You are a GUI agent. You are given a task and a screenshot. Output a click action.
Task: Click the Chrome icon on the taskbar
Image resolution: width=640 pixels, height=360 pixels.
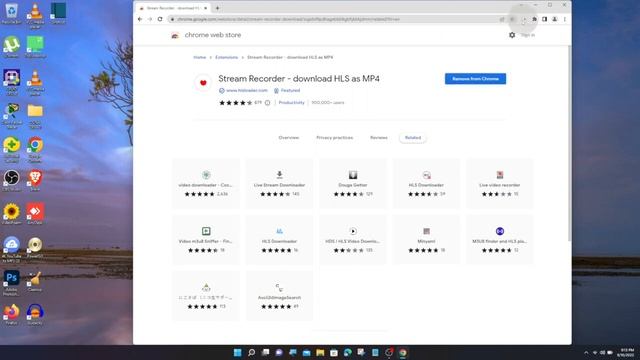[402, 353]
